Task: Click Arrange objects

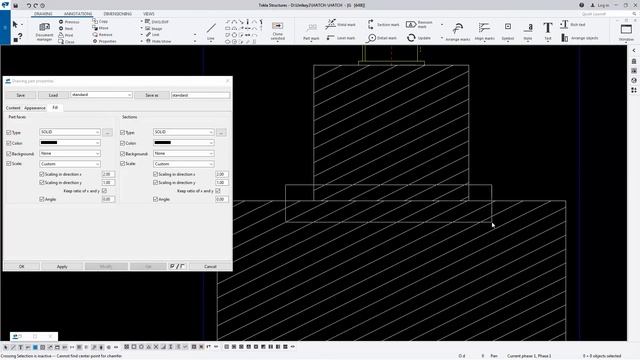Action: point(580,38)
